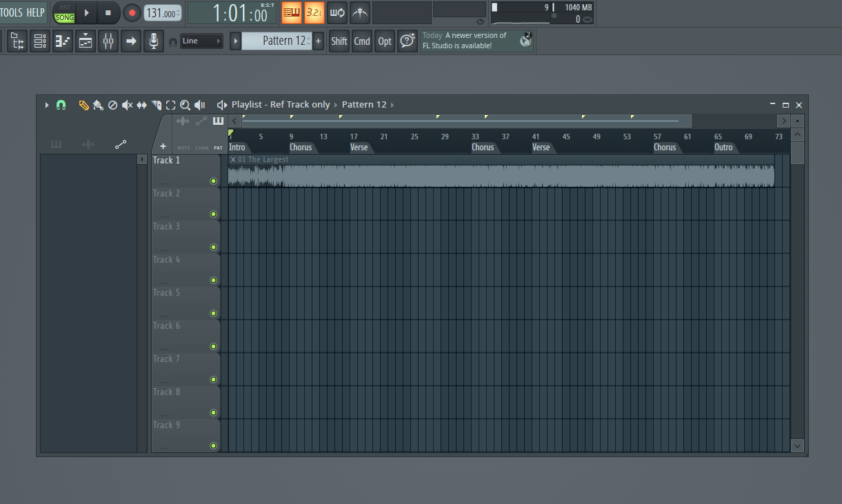Switch playback from SONG to PAT mode

pyautogui.click(x=64, y=6)
